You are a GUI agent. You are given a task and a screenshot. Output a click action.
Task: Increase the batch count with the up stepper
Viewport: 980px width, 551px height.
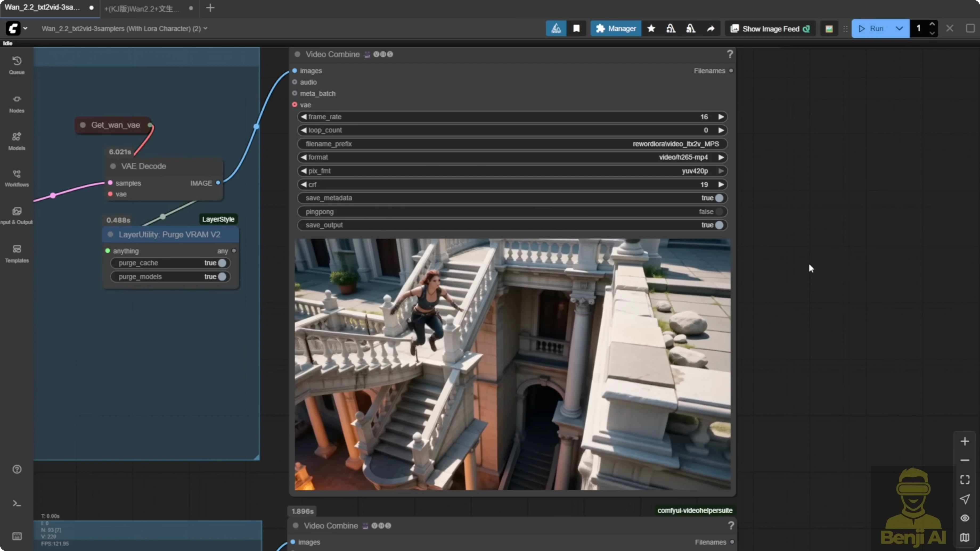tap(932, 24)
